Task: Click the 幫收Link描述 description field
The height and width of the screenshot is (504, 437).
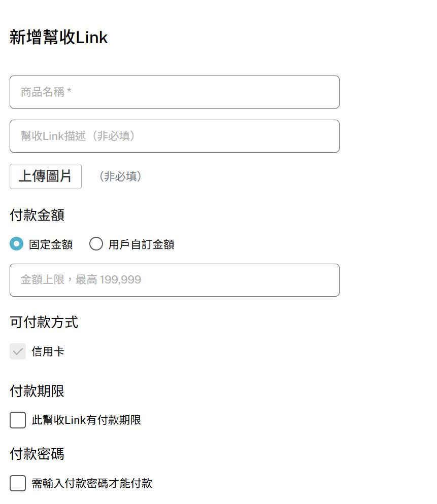Action: pos(175,136)
